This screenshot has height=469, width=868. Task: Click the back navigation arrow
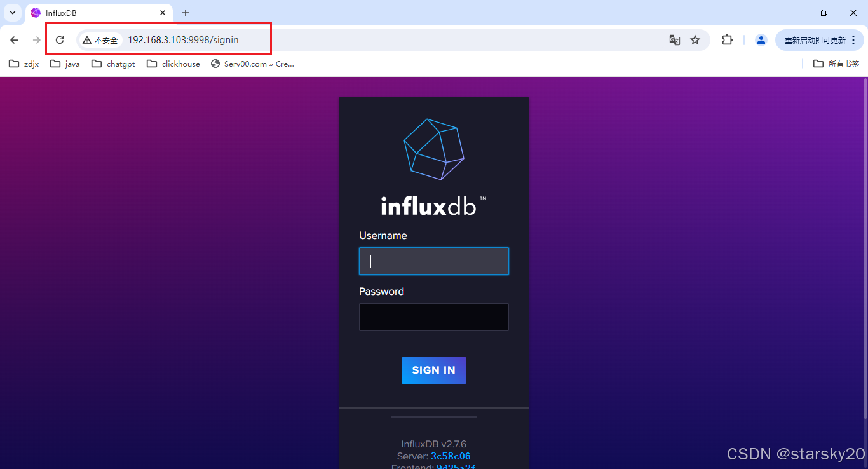point(14,39)
